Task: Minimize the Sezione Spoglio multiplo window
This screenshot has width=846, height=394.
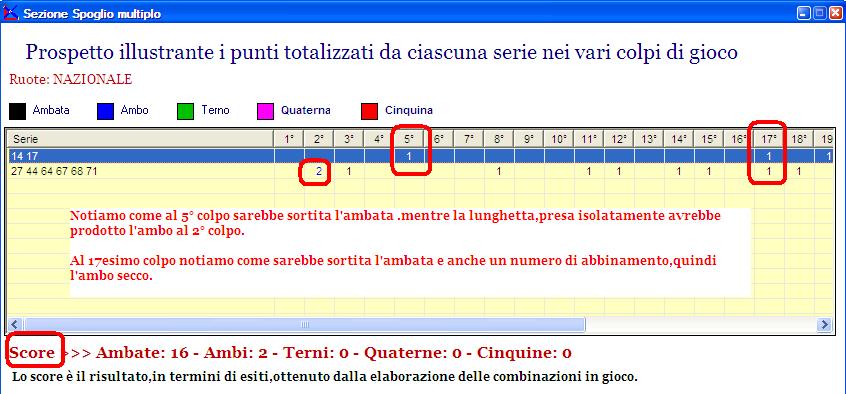Action: click(805, 13)
